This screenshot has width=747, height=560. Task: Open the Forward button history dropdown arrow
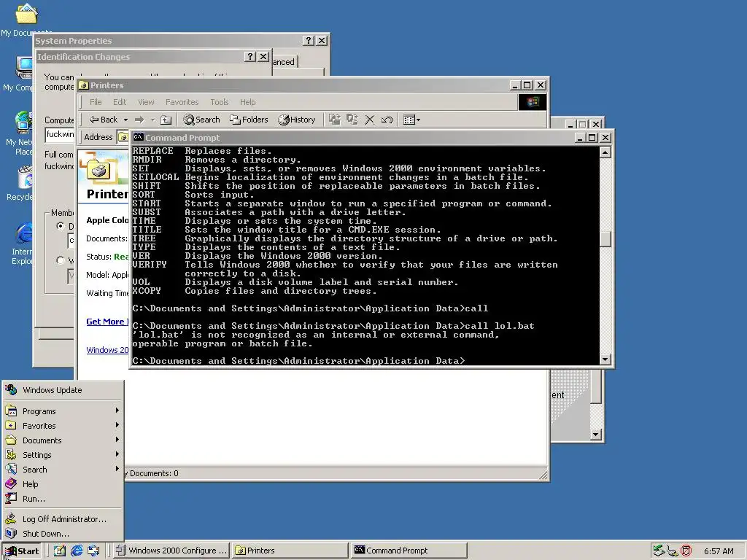[153, 120]
